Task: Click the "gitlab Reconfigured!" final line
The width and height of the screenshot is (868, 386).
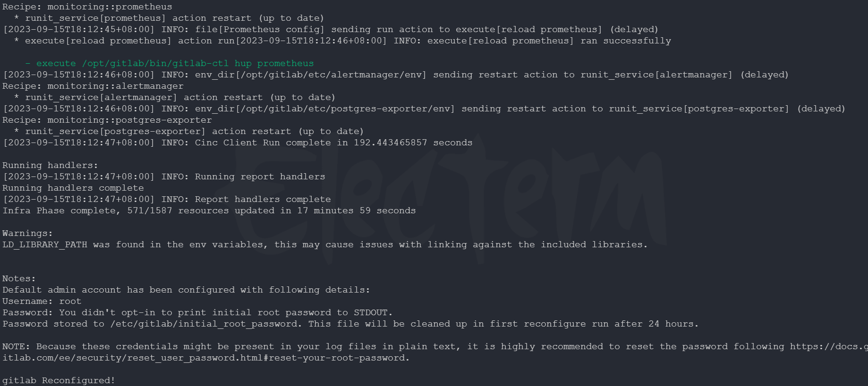Action: 59,380
